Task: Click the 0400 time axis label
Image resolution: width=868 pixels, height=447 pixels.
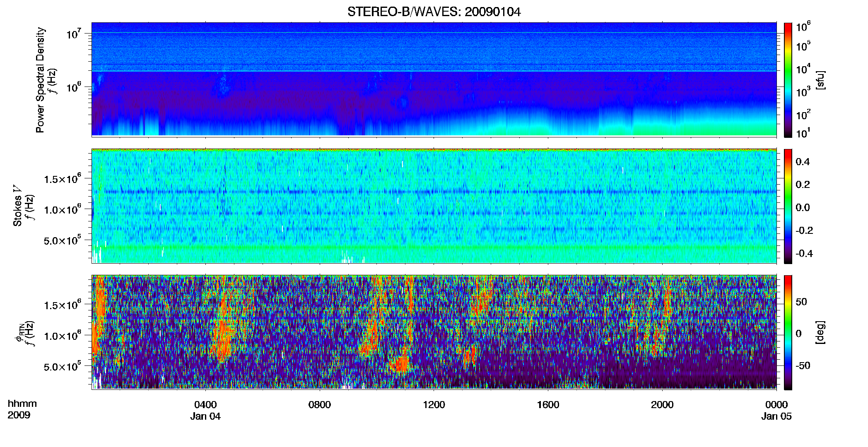Action: pyautogui.click(x=205, y=405)
